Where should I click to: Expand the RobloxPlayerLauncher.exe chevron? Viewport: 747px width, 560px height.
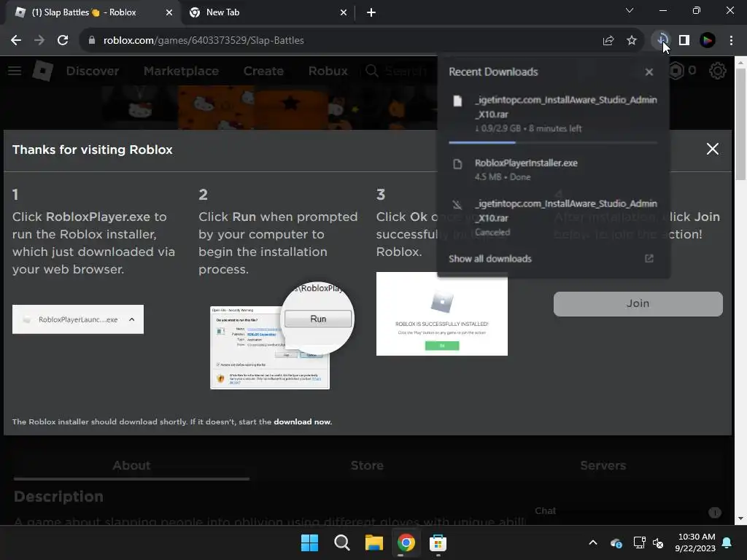tap(132, 319)
